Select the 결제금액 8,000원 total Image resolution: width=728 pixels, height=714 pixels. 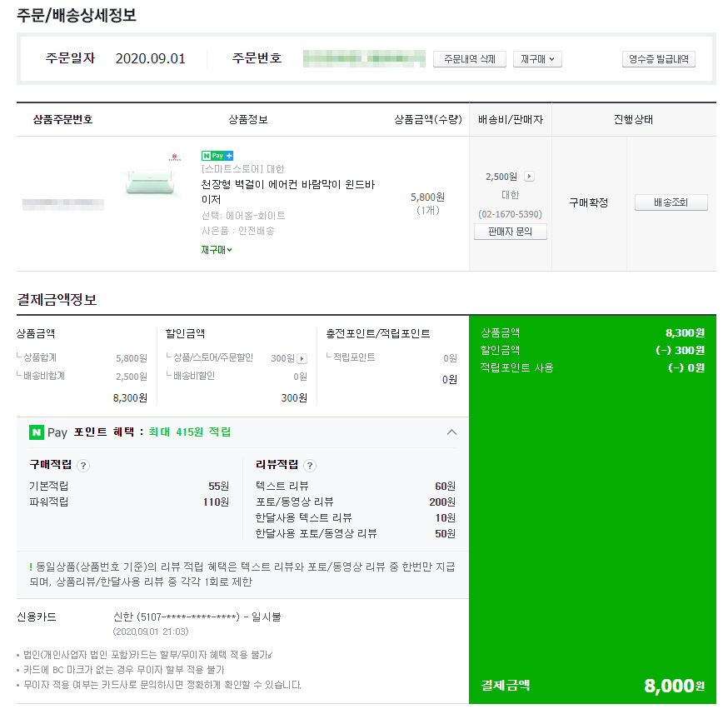tap(674, 686)
